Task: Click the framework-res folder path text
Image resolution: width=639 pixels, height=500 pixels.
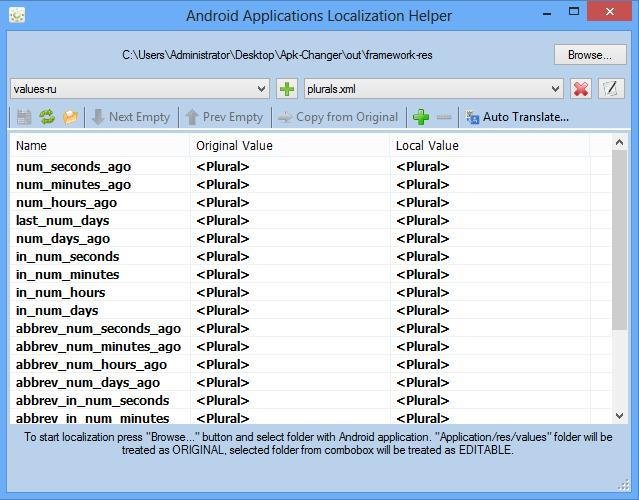Action: coord(277,55)
